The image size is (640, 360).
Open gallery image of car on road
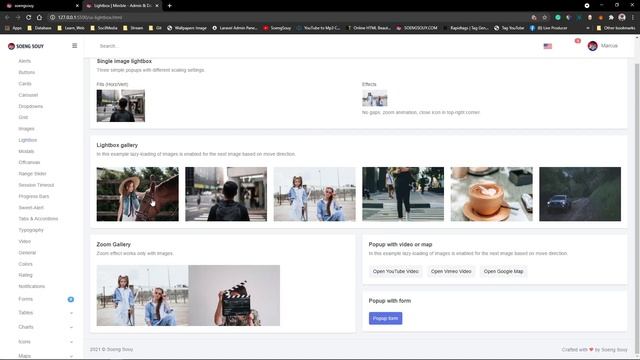[x=580, y=194]
